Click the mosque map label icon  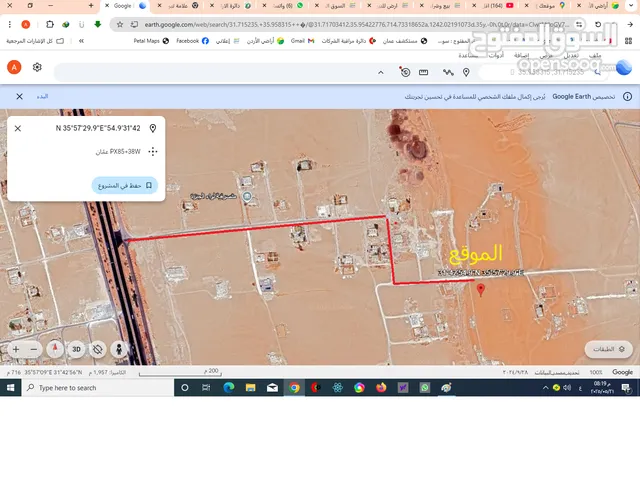(247, 196)
